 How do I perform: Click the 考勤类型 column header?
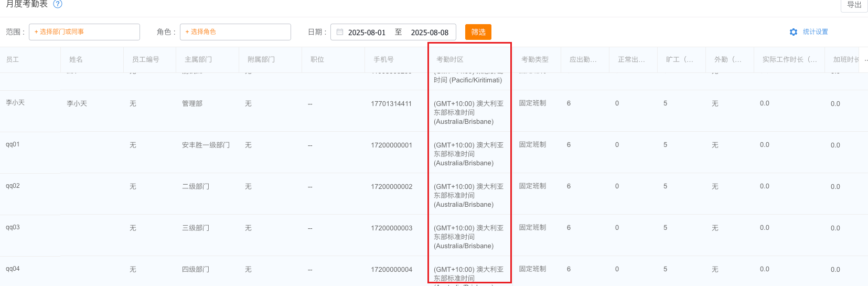point(534,60)
